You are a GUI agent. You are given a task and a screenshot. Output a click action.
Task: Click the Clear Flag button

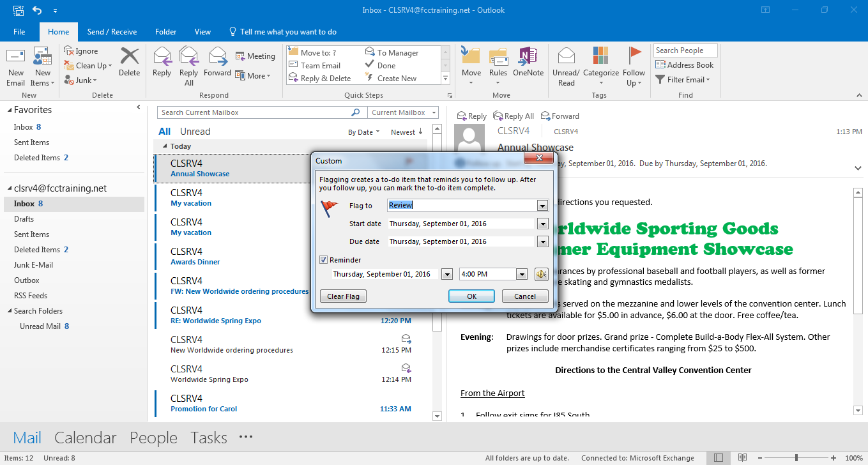coord(343,296)
